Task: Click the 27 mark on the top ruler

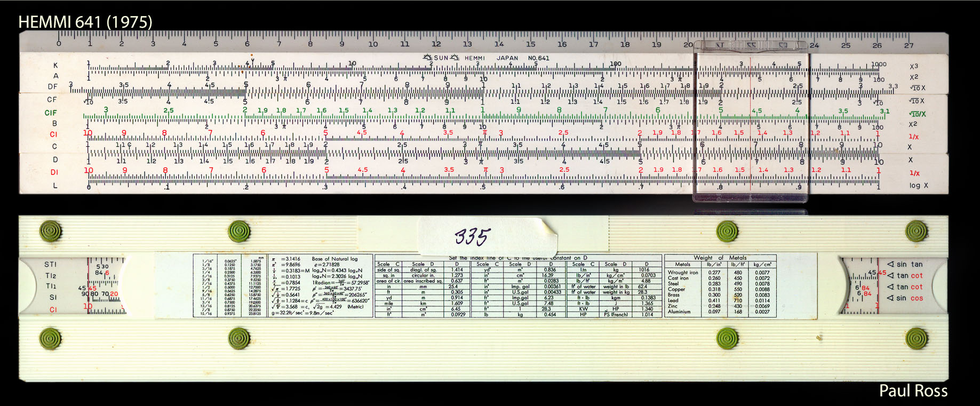Action: point(909,45)
